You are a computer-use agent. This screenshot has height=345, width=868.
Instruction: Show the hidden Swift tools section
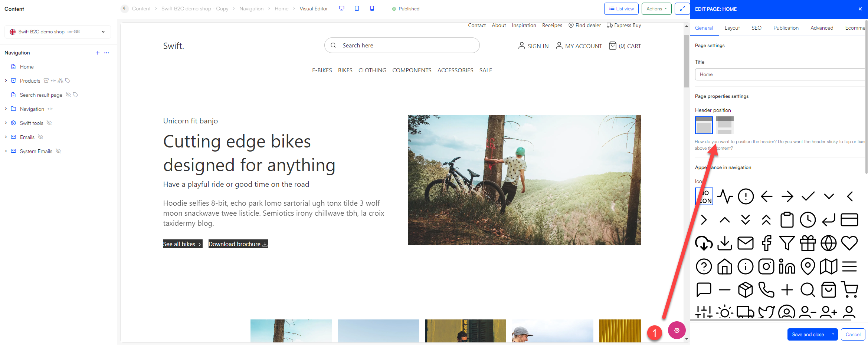(49, 123)
